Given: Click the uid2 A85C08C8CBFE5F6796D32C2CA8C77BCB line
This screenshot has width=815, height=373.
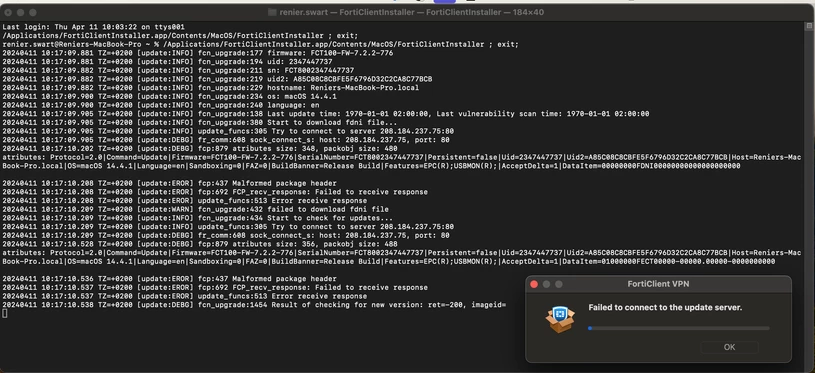Looking at the screenshot, I should click(217, 79).
